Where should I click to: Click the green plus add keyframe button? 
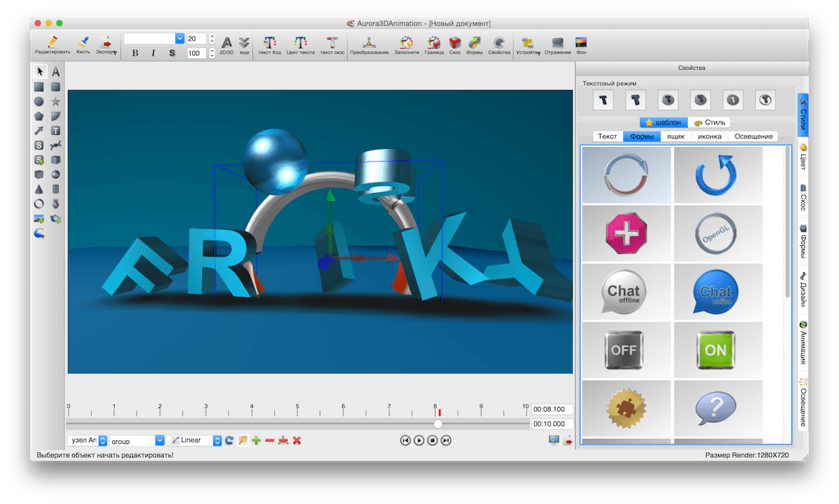(257, 440)
